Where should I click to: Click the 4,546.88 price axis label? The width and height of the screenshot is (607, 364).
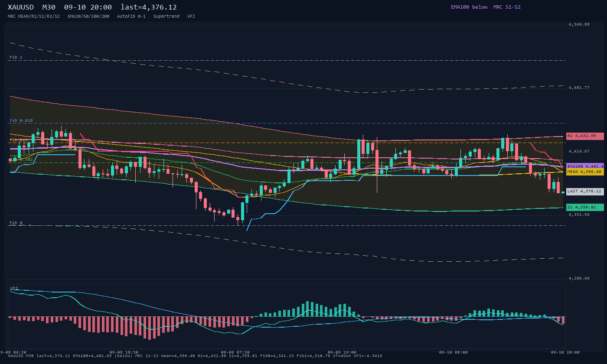tap(579, 24)
